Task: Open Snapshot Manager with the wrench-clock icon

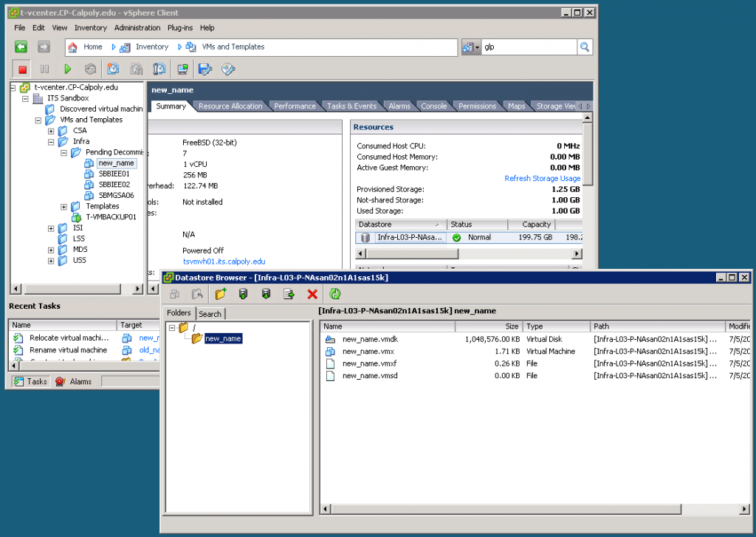Action: coord(159,69)
